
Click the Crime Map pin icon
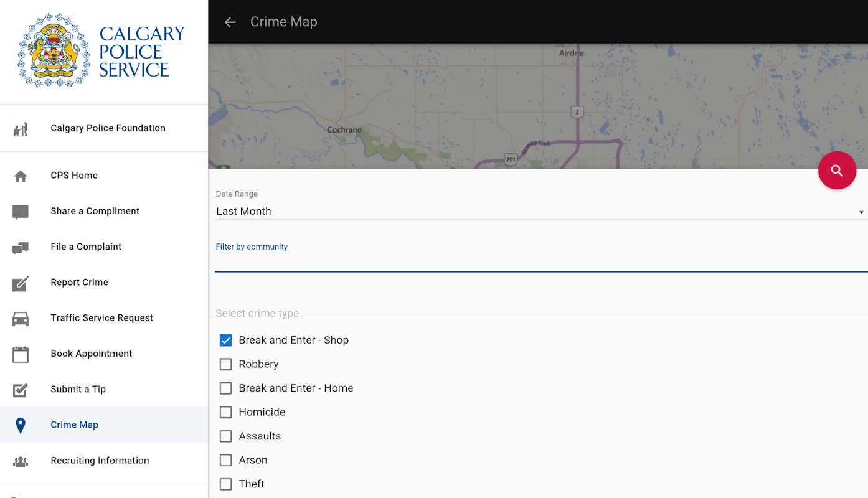click(x=21, y=425)
